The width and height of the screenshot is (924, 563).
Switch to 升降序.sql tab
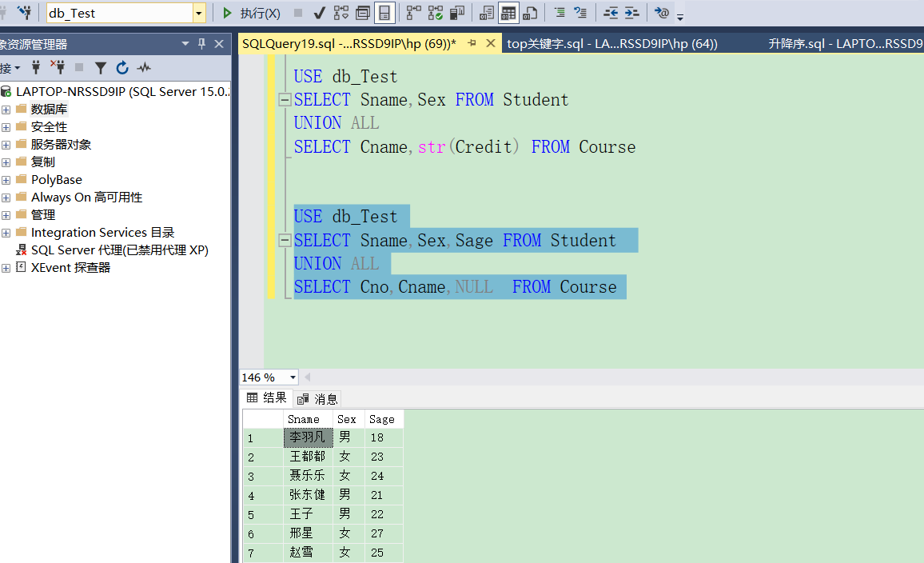click(x=846, y=44)
